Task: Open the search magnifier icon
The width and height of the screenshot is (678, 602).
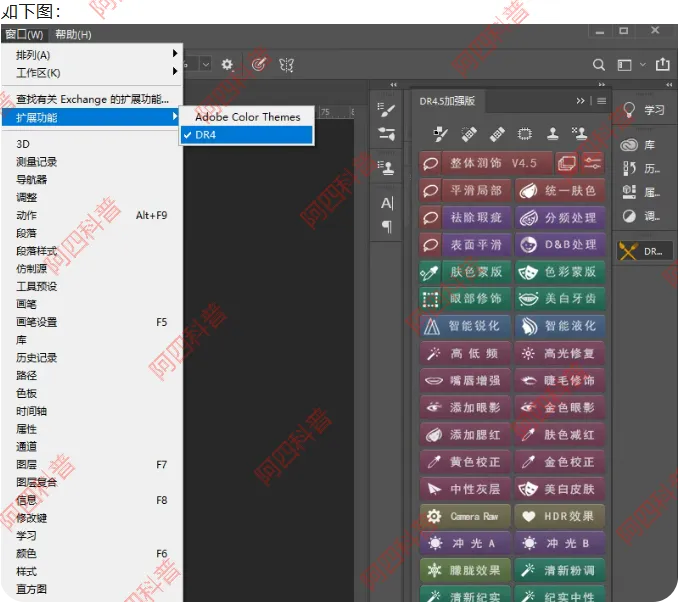Action: (599, 65)
